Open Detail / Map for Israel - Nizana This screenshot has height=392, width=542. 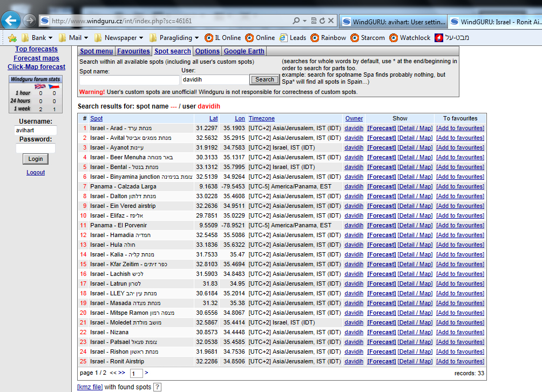coord(415,332)
